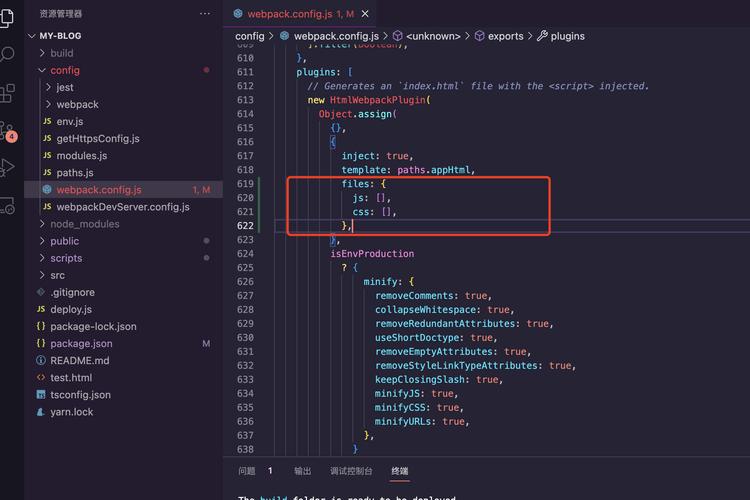Click on 'inject: true' in line 617
Viewport: 750px width, 500px height.
(x=375, y=156)
